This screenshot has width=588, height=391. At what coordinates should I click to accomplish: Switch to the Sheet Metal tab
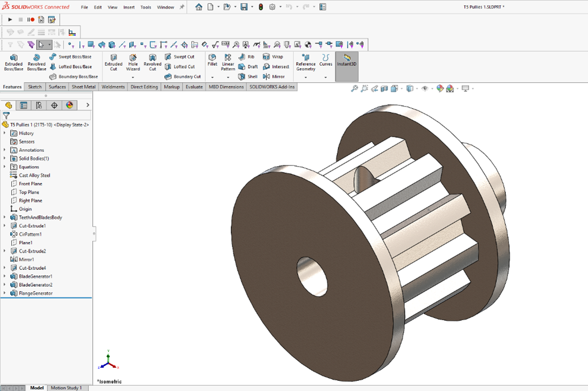click(x=83, y=87)
